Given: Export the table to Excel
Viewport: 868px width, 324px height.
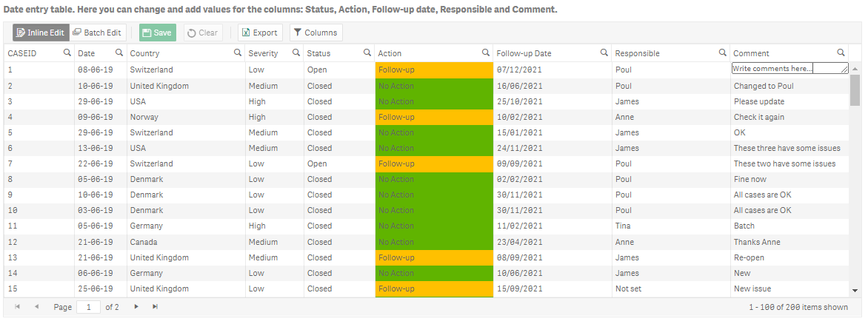Looking at the screenshot, I should pos(259,33).
